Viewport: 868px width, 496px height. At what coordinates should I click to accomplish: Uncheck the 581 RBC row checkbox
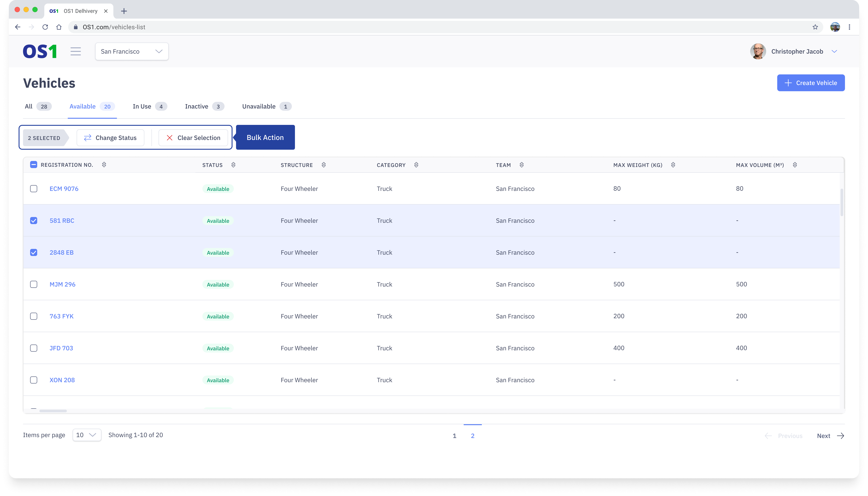click(34, 220)
